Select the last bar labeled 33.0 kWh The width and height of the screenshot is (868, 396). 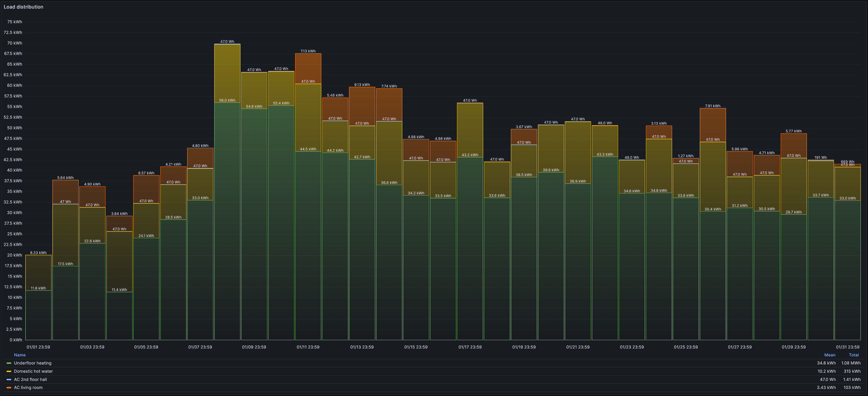(847, 270)
